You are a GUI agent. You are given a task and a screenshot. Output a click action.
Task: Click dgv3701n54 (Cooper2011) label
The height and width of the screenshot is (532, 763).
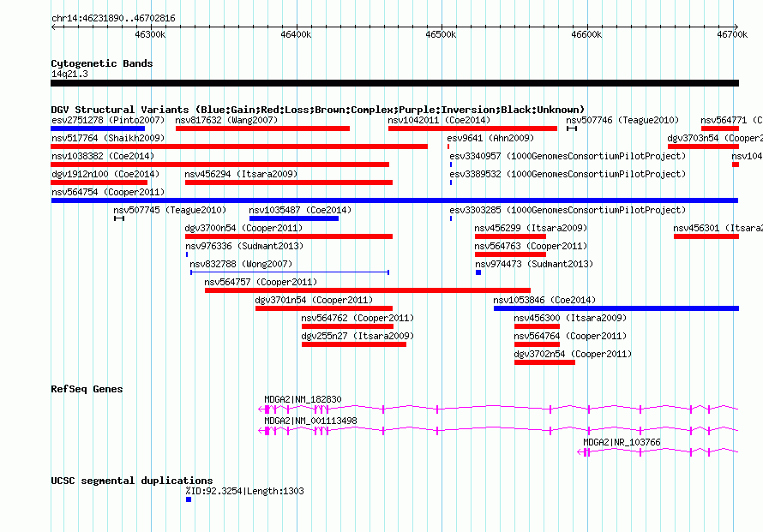(314, 300)
